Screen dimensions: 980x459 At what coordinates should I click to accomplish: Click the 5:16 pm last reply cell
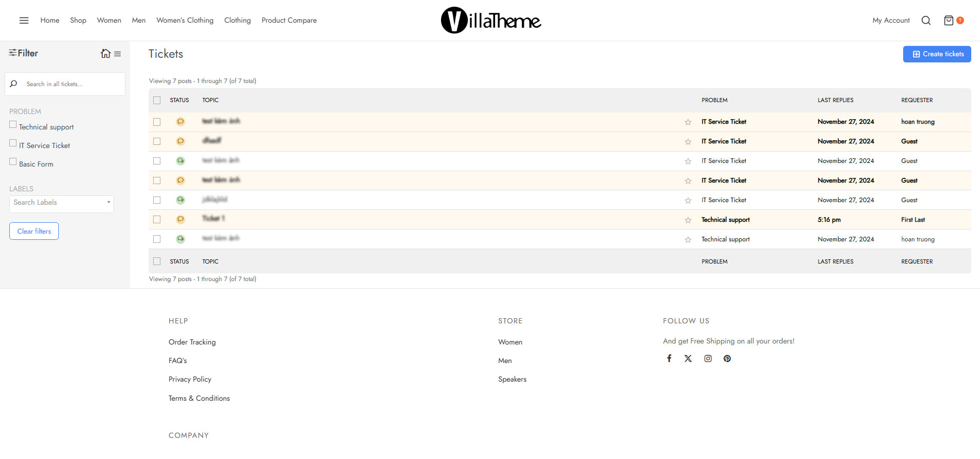(829, 220)
